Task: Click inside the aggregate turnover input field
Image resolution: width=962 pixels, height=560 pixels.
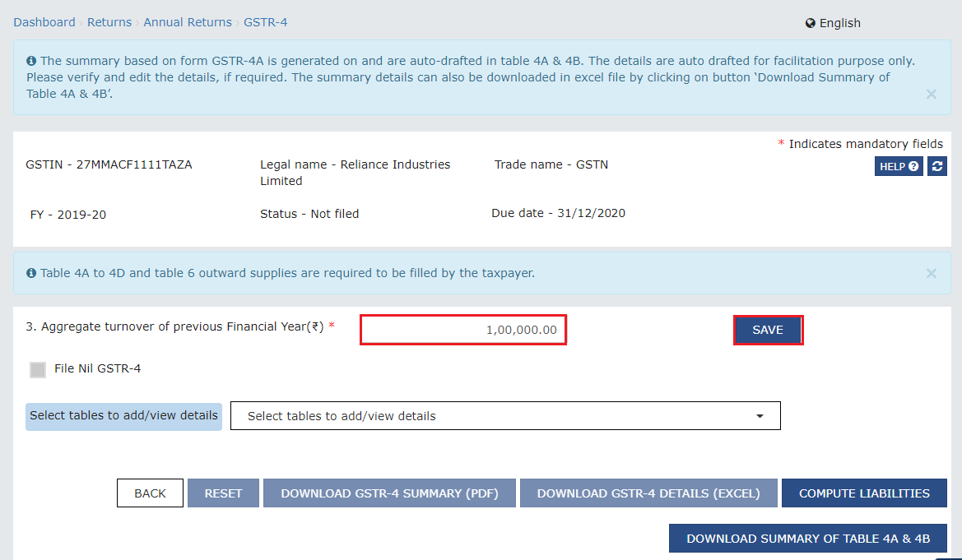Action: tap(462, 329)
